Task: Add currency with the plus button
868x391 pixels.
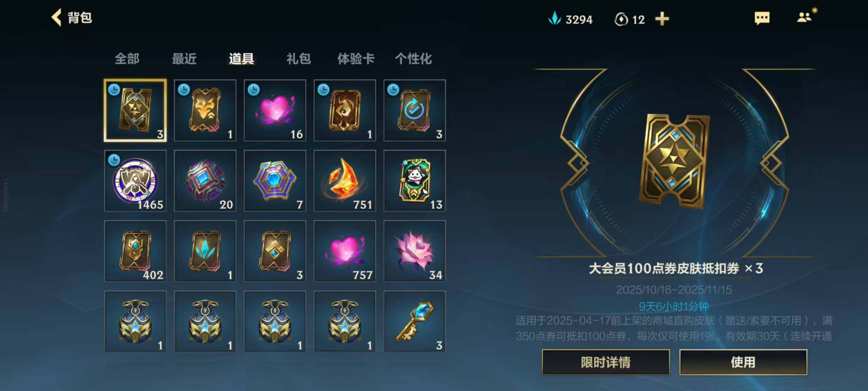Action: [x=662, y=19]
